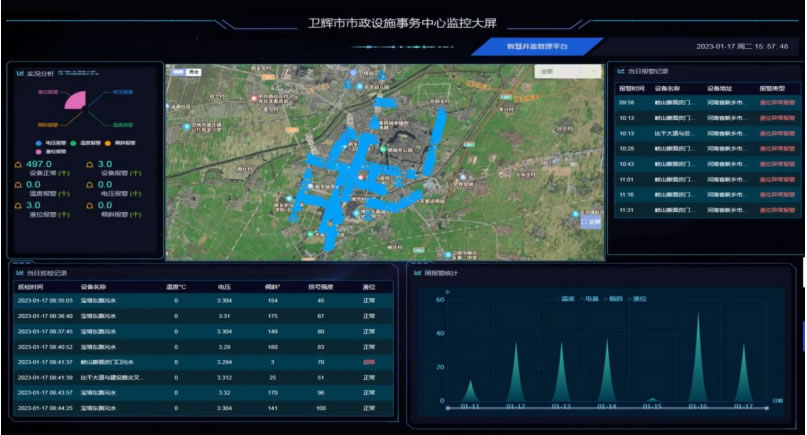This screenshot has width=807, height=435.
Task: Select inspection row 2023-01-17 08:41:37
Action: (204, 362)
